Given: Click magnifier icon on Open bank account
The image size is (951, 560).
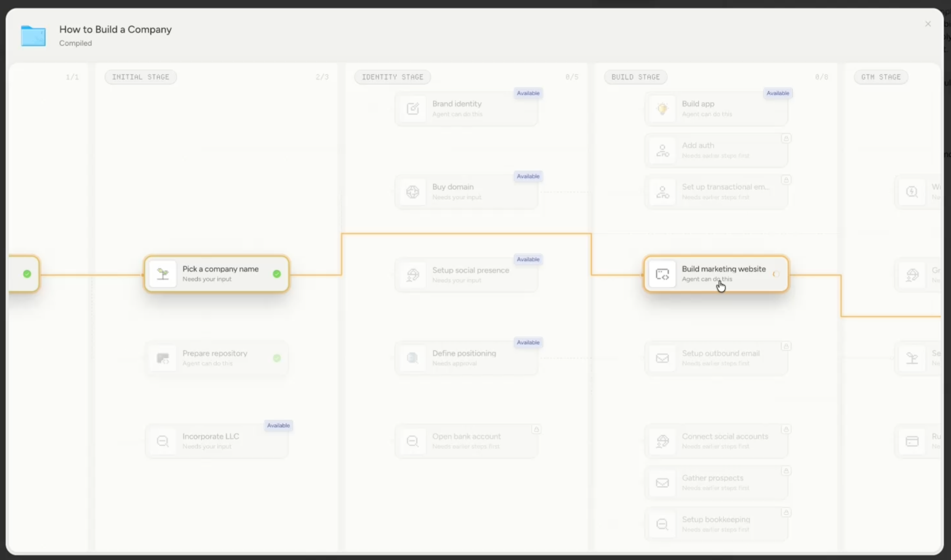Looking at the screenshot, I should pyautogui.click(x=413, y=441).
